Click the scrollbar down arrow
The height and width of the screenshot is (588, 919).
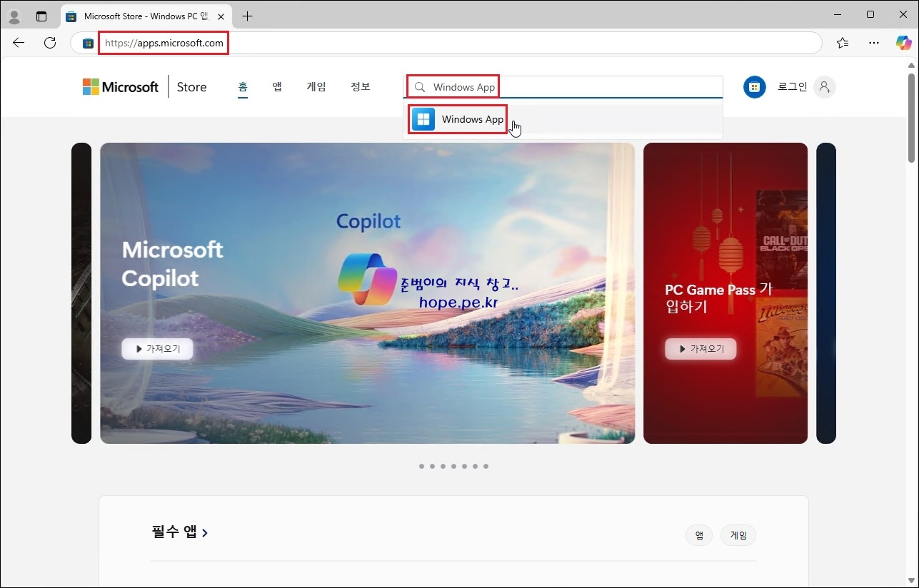tap(911, 580)
